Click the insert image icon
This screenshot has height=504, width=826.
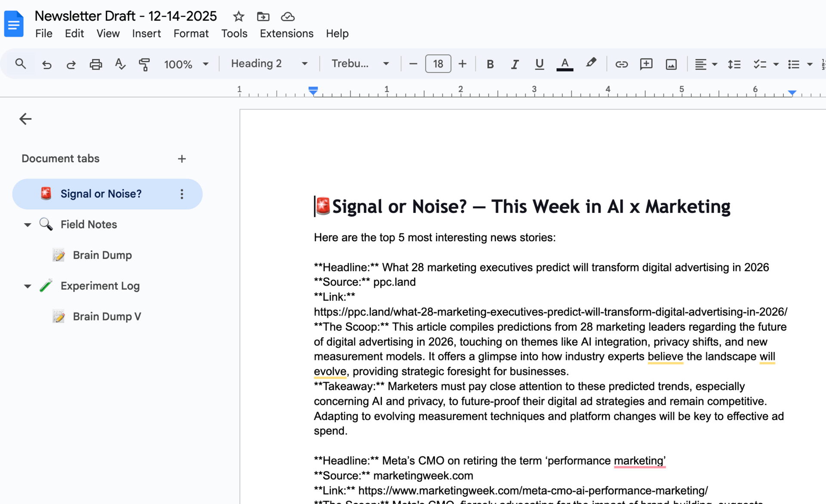click(671, 64)
